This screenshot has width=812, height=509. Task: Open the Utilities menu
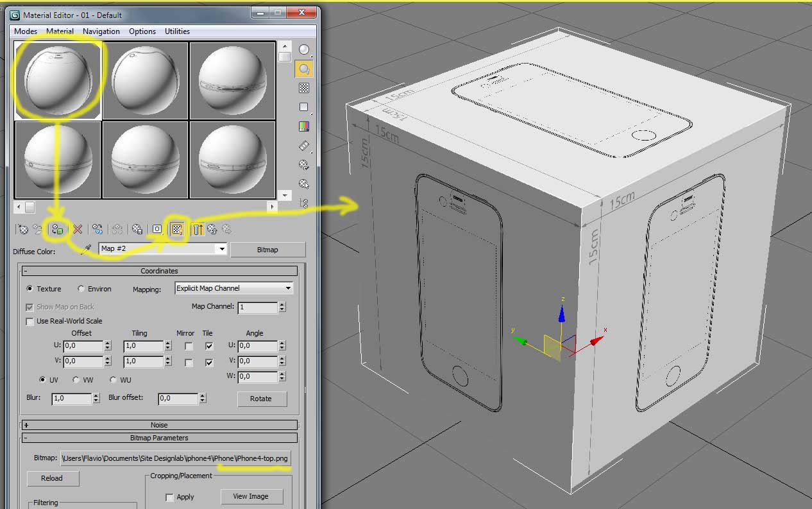[177, 31]
